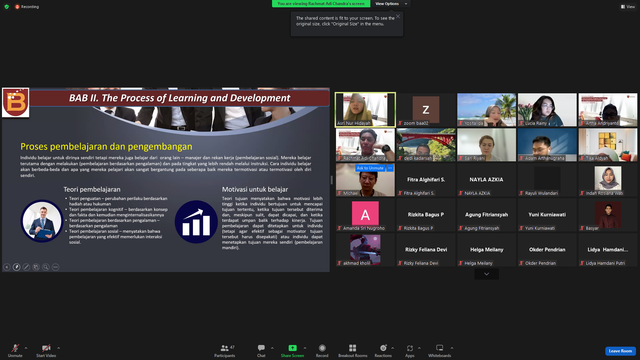Screen dimensions: 640x360
Task: Open the Reactions menu
Action: point(383,350)
